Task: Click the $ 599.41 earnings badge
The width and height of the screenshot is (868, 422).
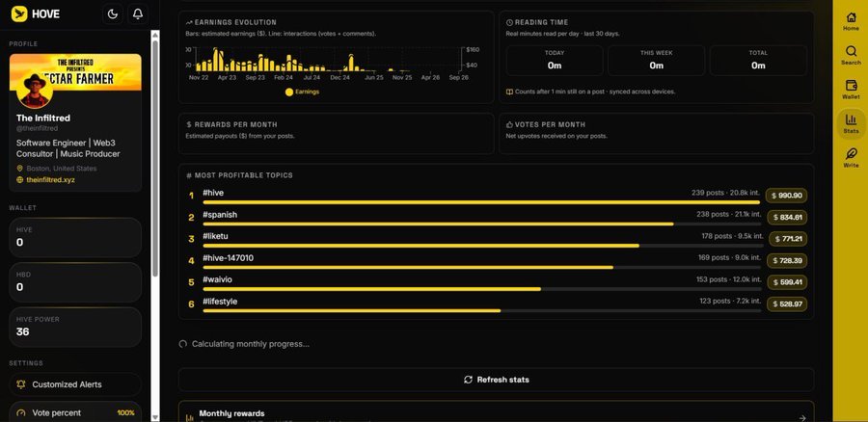Action: coord(787,282)
